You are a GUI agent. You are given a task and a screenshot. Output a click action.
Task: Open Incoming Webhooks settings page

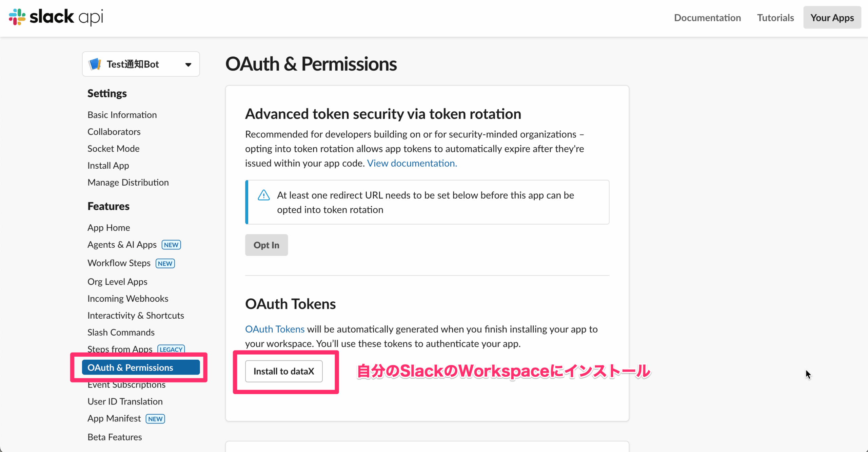pos(128,298)
